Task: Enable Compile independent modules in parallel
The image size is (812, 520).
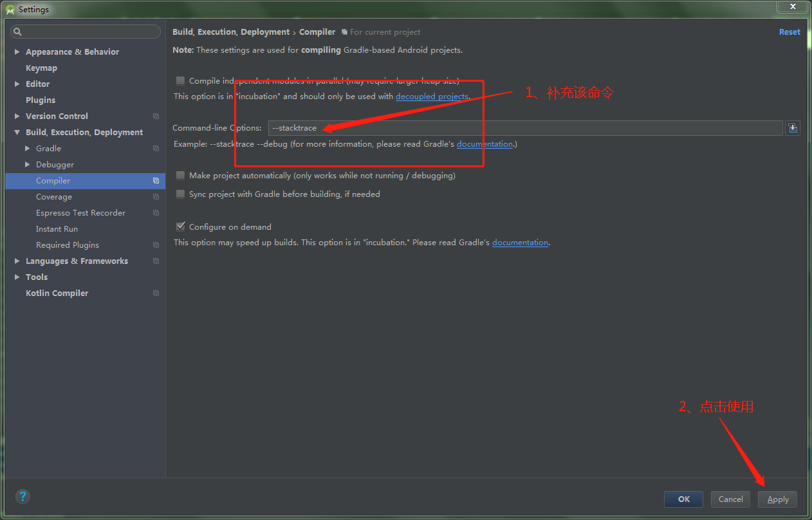Action: click(x=181, y=80)
